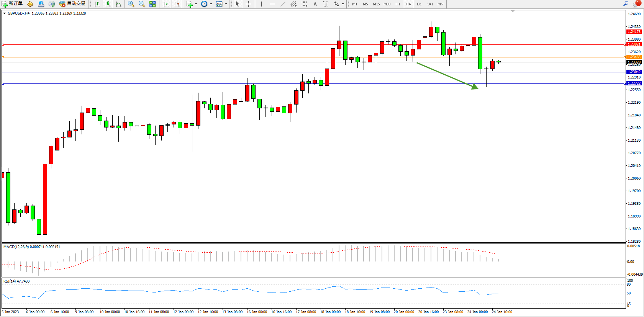Switch chart to candlestick mode
This screenshot has width=644, height=317.
(108, 4)
